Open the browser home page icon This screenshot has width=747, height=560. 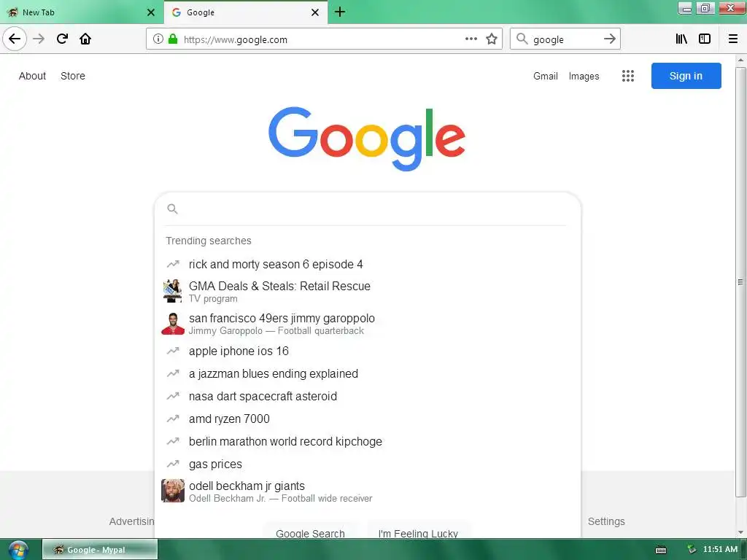(x=85, y=39)
